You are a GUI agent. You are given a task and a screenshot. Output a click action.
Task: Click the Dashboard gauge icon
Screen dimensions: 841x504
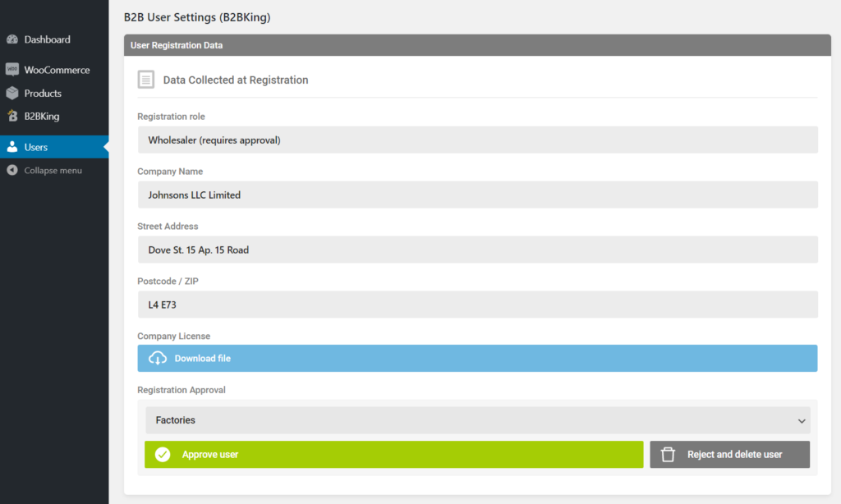[x=11, y=39]
